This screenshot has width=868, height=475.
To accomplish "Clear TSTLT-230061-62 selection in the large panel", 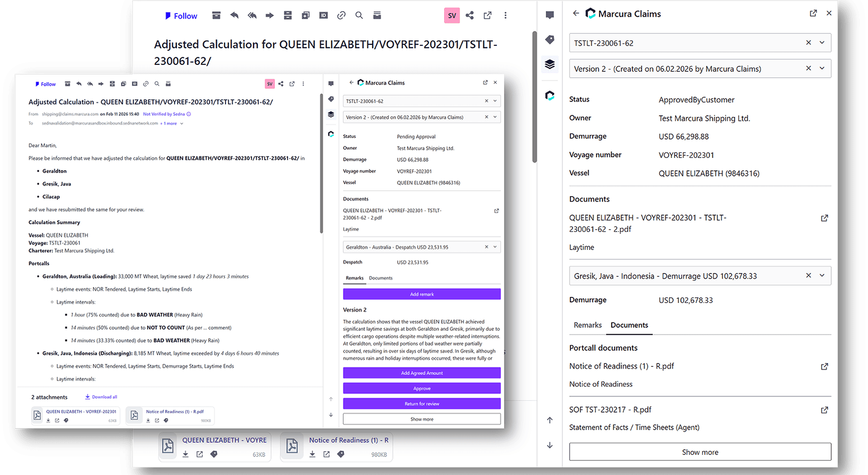I will (809, 43).
